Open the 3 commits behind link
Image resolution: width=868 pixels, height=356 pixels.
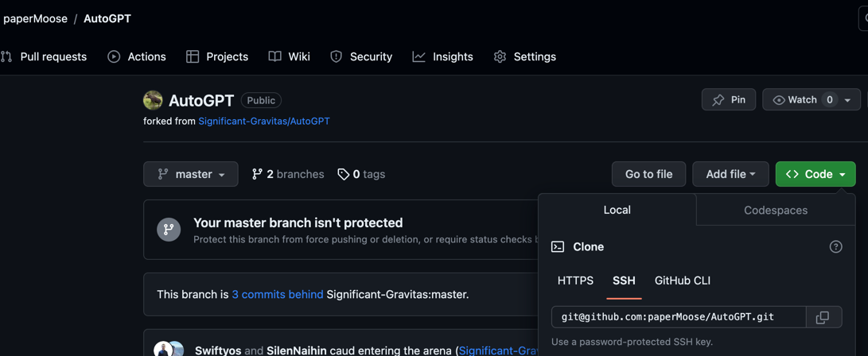tap(277, 294)
